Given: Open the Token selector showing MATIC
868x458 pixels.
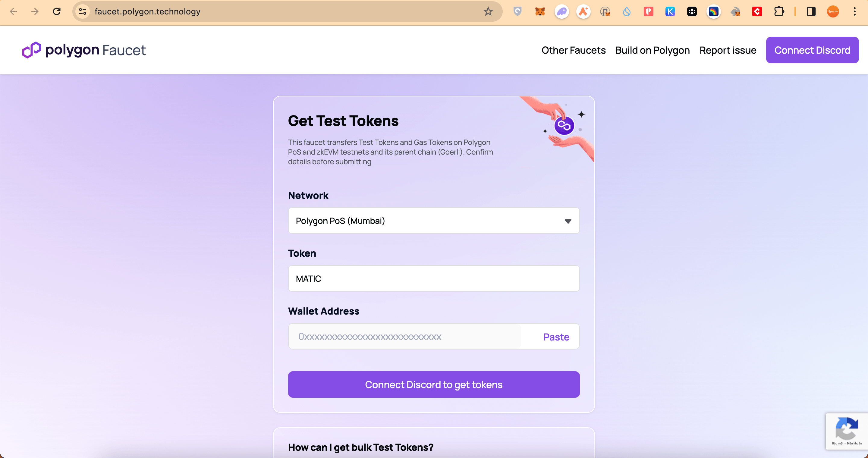Looking at the screenshot, I should coord(434,278).
